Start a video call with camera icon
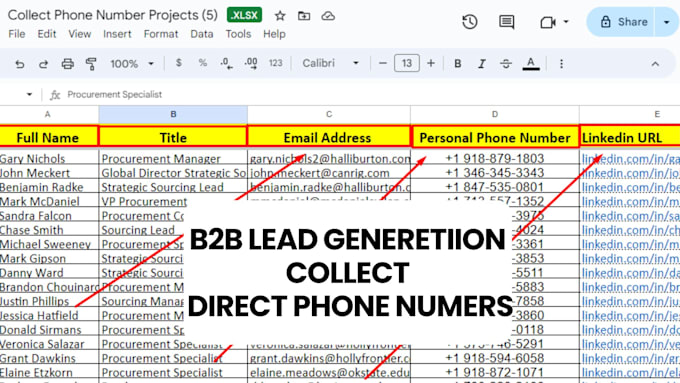 [548, 22]
